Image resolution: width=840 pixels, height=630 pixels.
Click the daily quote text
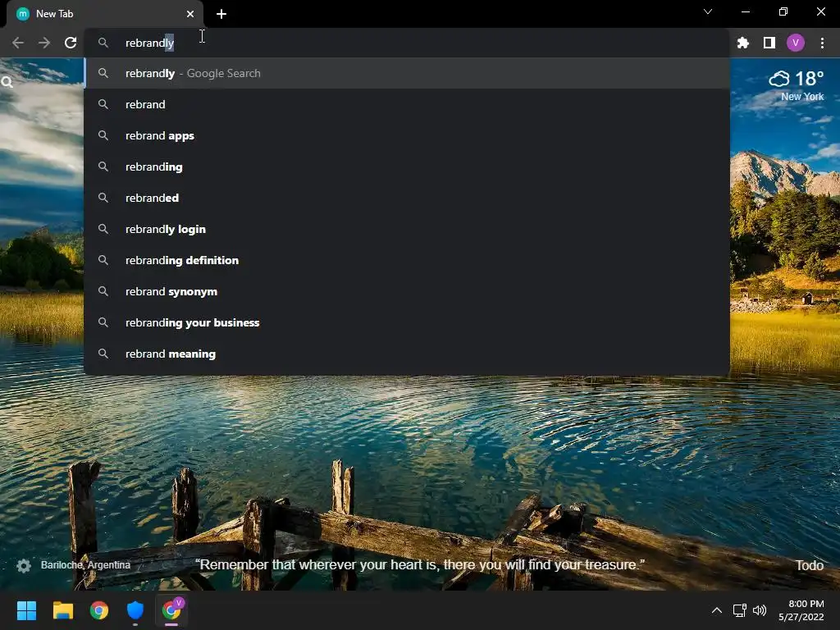pyautogui.click(x=420, y=564)
